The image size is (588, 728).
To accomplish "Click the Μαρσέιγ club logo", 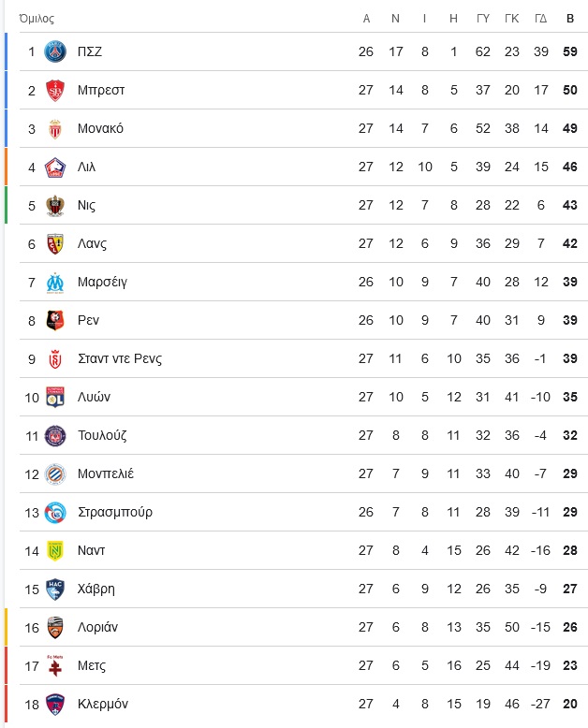I will pos(55,283).
